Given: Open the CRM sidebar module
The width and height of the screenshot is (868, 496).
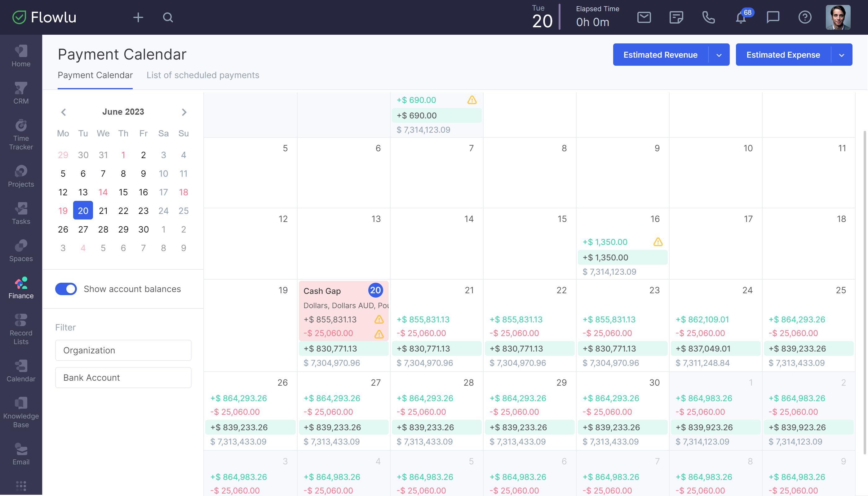Looking at the screenshot, I should pyautogui.click(x=21, y=93).
